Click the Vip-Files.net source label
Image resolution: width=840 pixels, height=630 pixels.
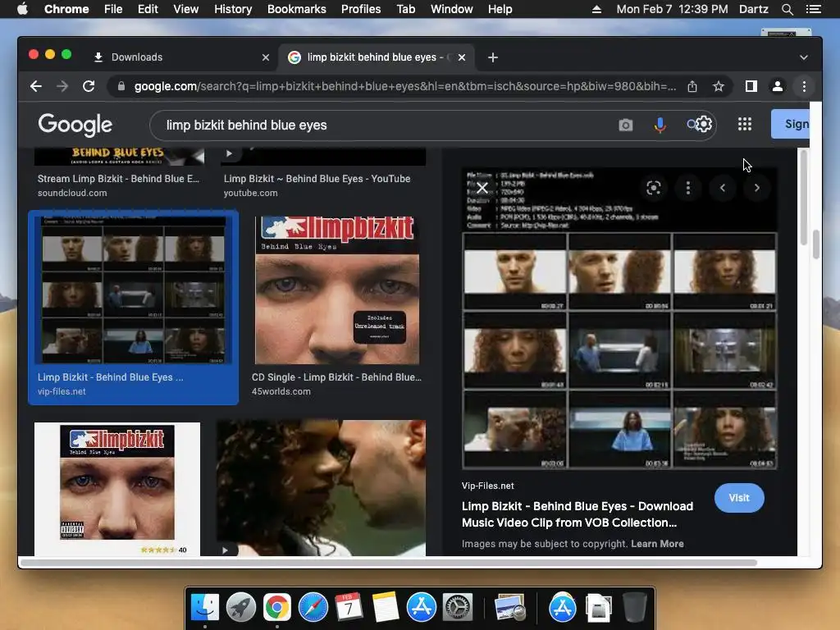pyautogui.click(x=487, y=486)
